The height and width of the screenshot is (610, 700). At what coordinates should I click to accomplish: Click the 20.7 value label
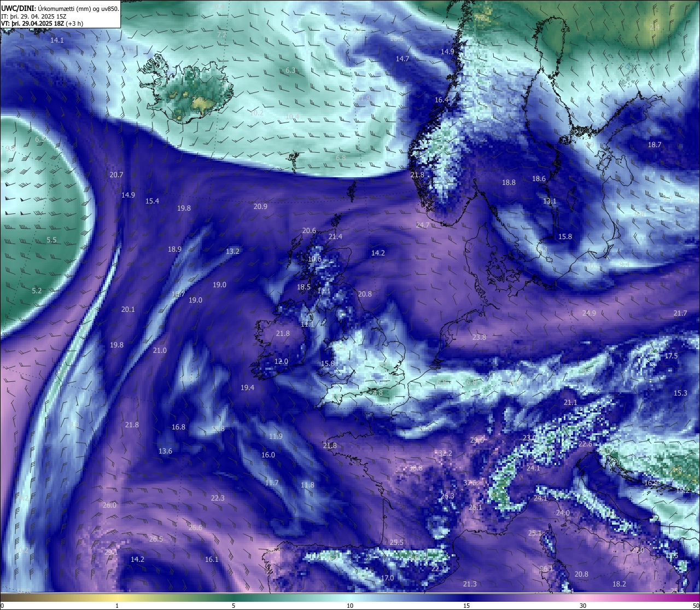click(116, 175)
